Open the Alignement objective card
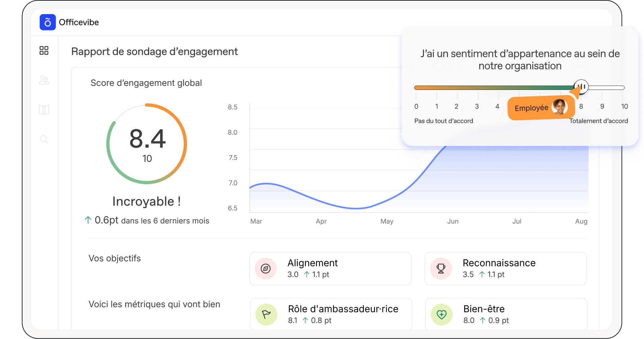 330,269
